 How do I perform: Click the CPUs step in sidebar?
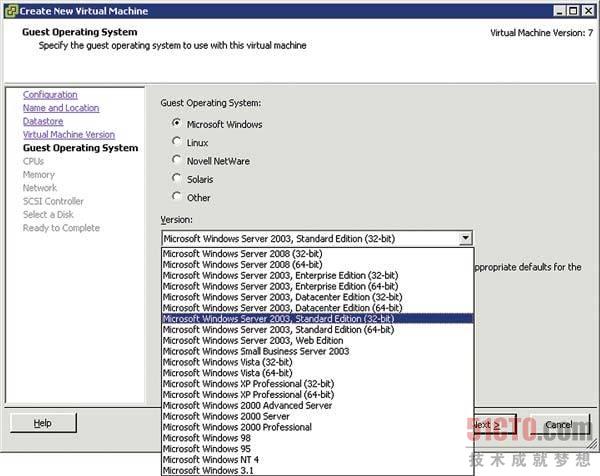(x=33, y=161)
